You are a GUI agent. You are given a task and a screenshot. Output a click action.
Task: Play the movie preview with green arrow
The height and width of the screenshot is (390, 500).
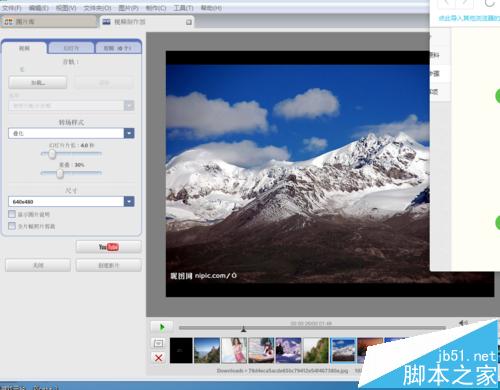162,327
